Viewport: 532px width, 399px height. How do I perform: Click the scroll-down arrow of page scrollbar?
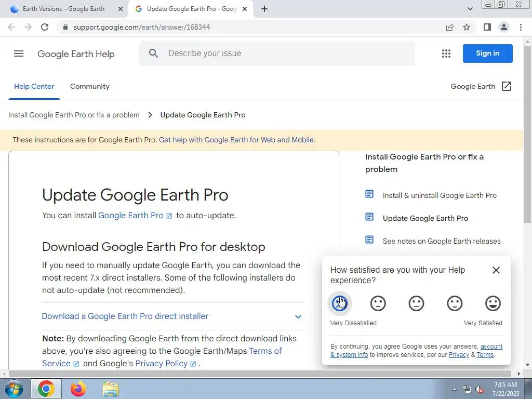click(527, 365)
